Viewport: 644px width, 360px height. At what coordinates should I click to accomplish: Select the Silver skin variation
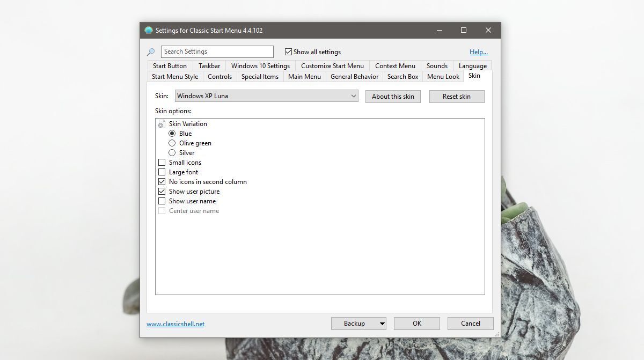(172, 152)
